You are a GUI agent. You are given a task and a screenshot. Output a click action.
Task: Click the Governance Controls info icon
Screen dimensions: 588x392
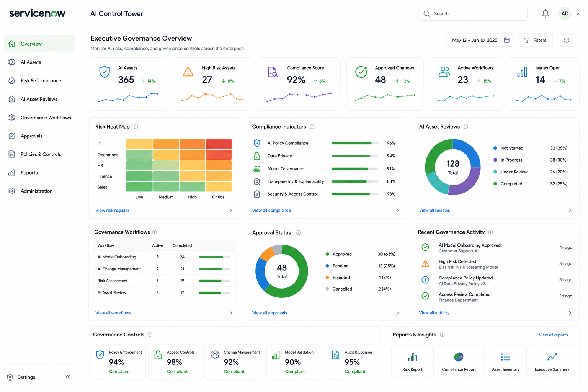(x=150, y=335)
